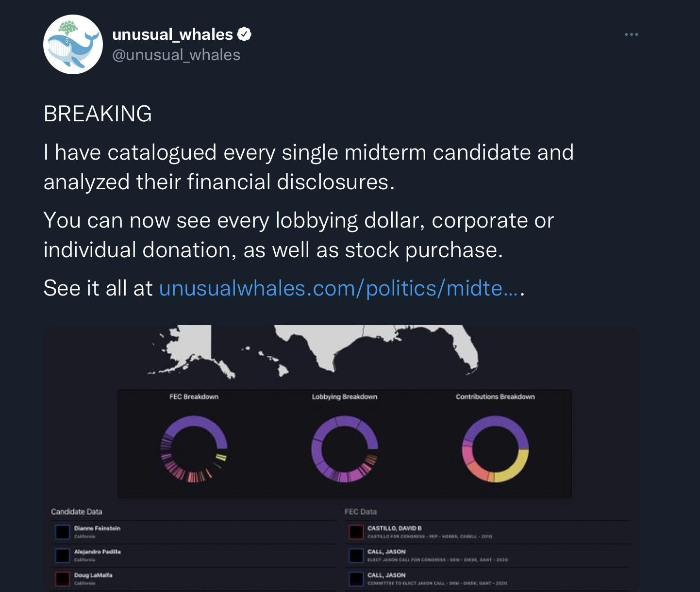The image size is (700, 592).
Task: Toggle the checkbox beside CALL, JASON
Action: [x=356, y=556]
